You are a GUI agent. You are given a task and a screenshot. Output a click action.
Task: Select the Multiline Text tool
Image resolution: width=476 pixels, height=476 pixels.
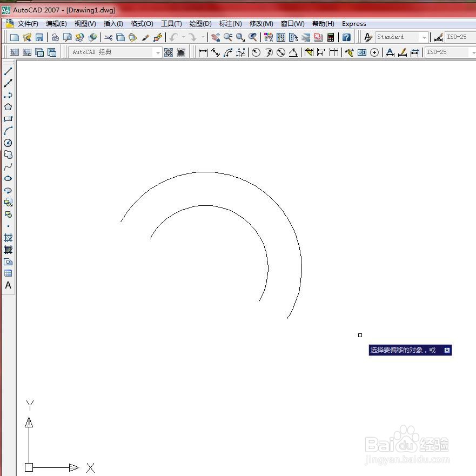coord(8,285)
